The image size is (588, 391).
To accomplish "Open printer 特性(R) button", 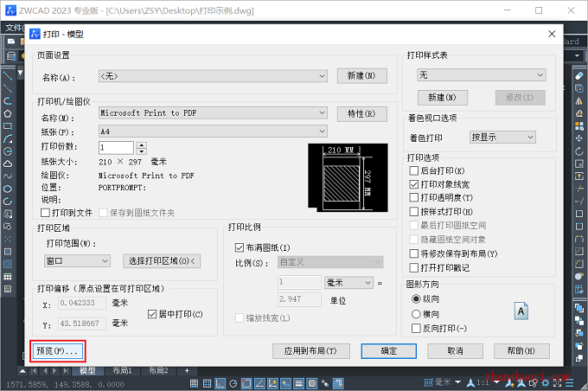I will (362, 114).
